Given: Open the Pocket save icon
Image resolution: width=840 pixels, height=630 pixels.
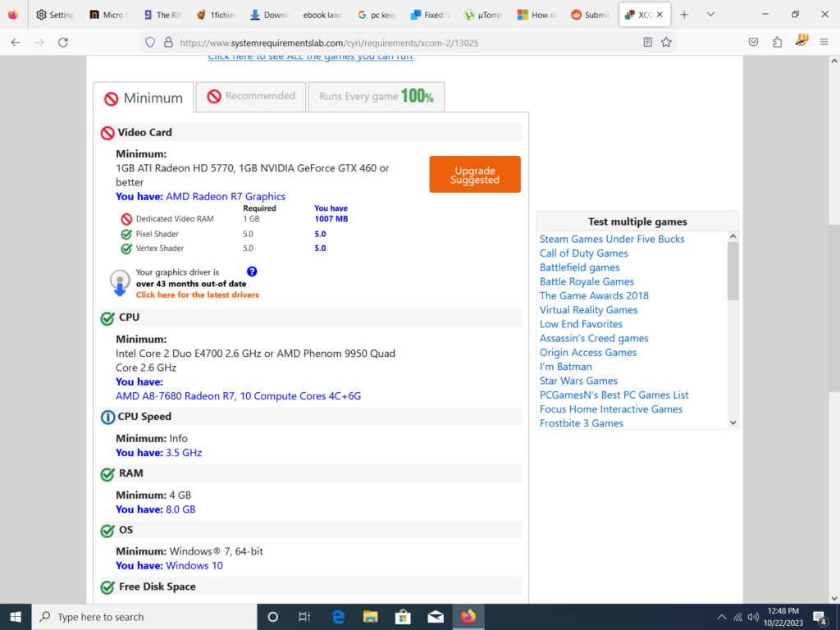Looking at the screenshot, I should pos(753,43).
